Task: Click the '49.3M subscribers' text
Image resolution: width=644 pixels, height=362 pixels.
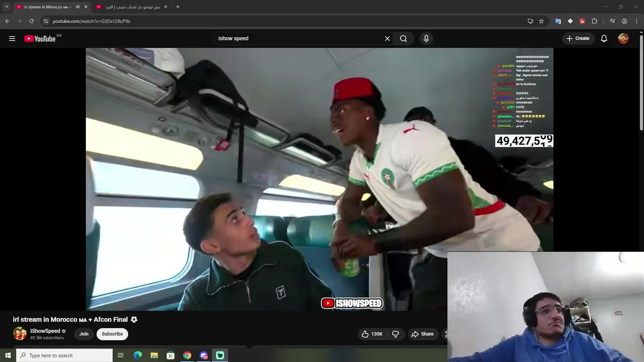Action: pos(47,338)
